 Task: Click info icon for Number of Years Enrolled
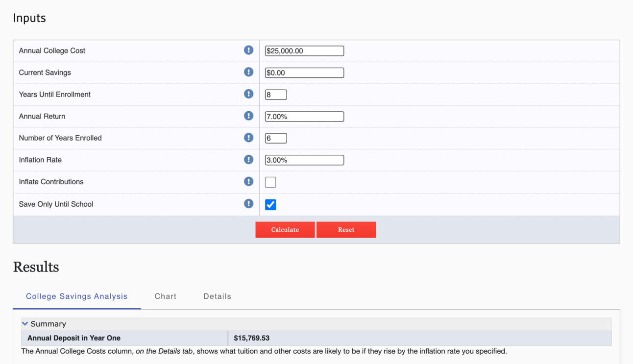point(248,138)
